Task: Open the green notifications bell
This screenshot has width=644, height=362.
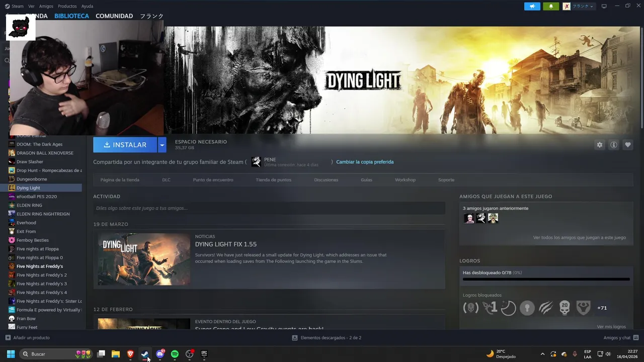Action: pyautogui.click(x=551, y=6)
